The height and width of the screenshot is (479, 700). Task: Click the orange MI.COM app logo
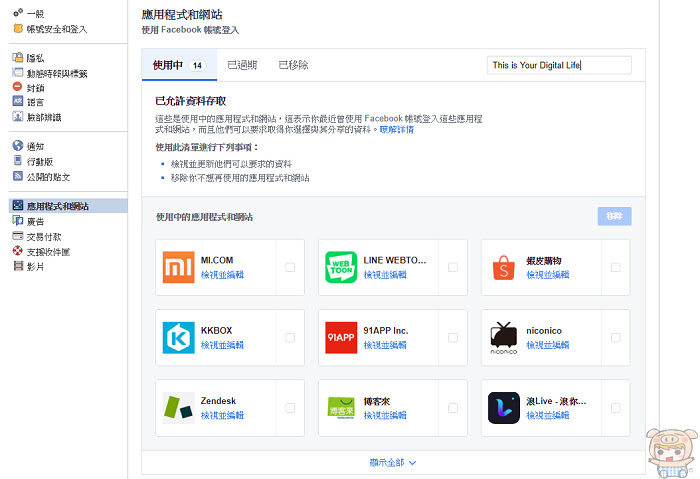pos(179,267)
